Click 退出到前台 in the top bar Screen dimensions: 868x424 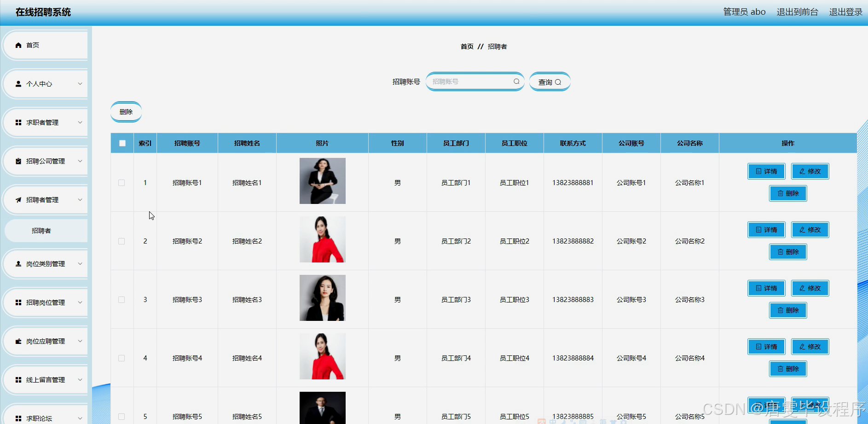coord(798,12)
